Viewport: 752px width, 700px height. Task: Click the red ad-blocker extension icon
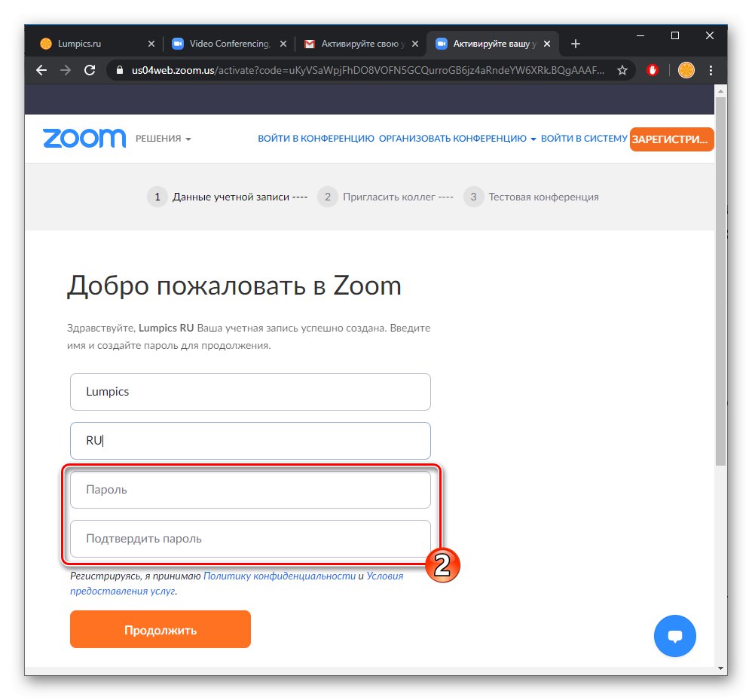click(654, 71)
